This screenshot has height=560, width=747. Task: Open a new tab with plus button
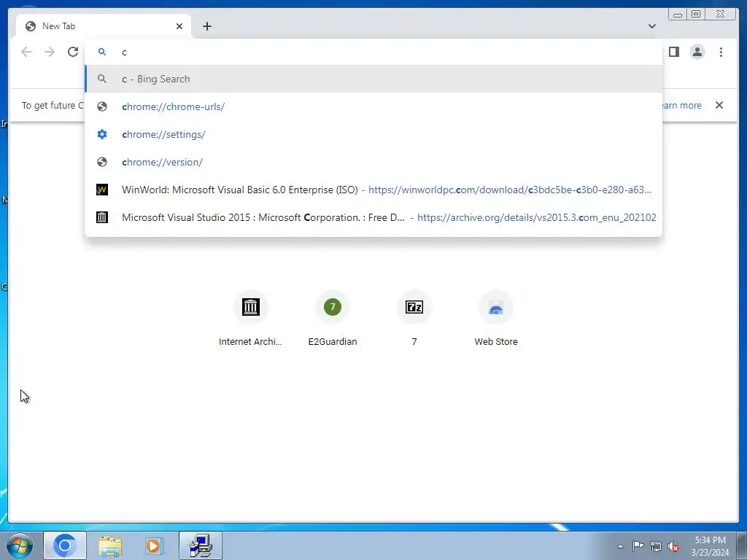(x=206, y=26)
